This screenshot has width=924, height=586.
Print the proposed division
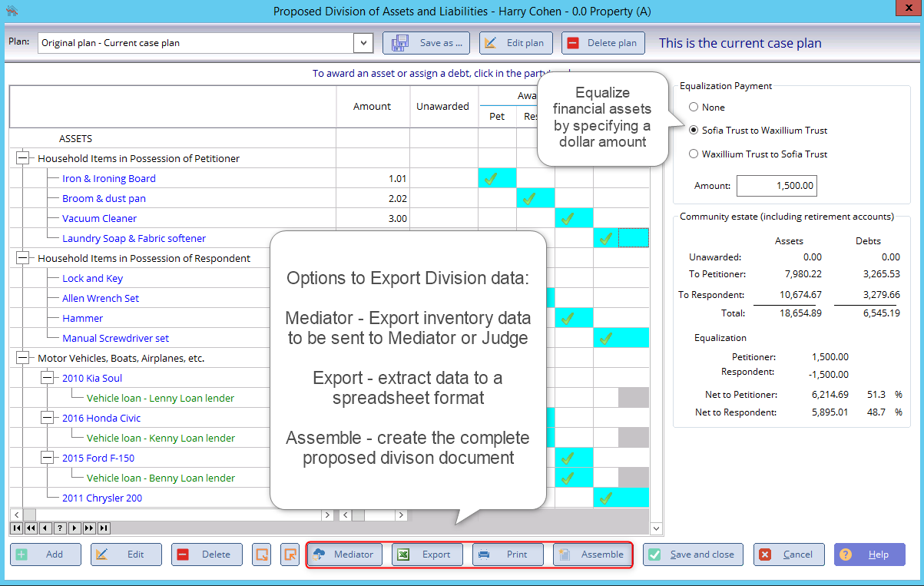coord(508,555)
